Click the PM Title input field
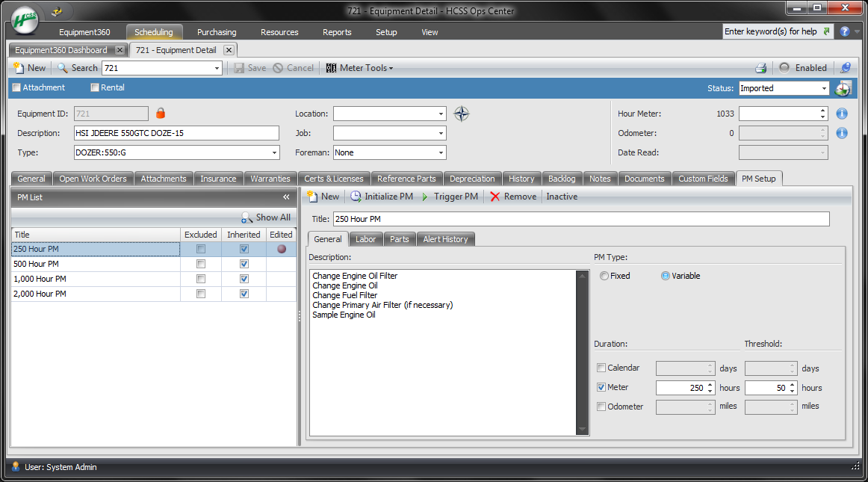Image resolution: width=868 pixels, height=482 pixels. coord(581,219)
